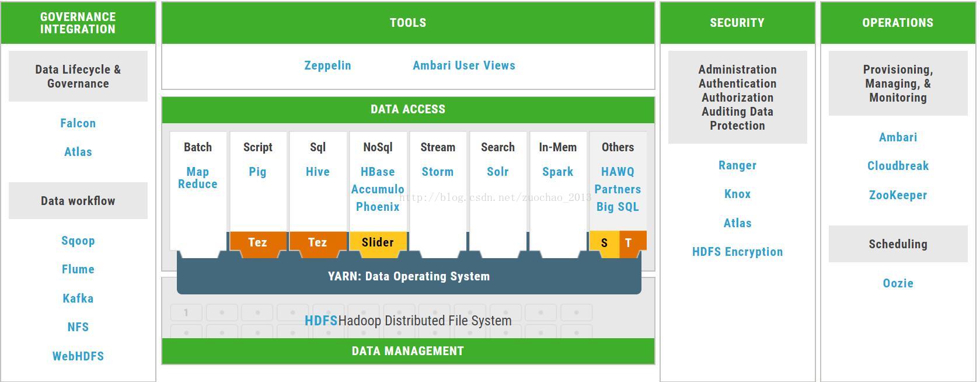
Task: Click the Search column heading
Action: point(498,147)
